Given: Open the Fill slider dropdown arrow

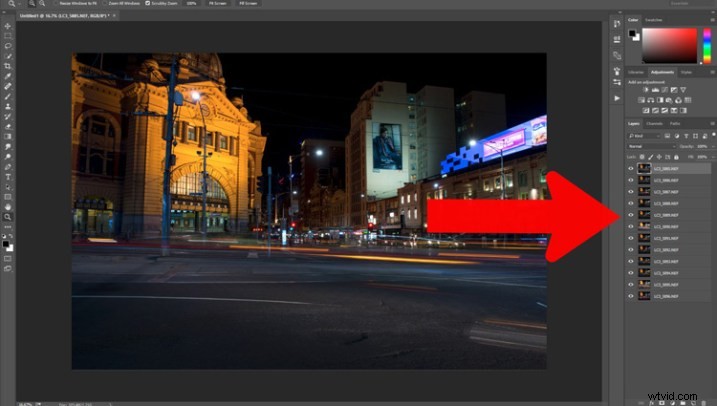Looking at the screenshot, I should click(713, 157).
